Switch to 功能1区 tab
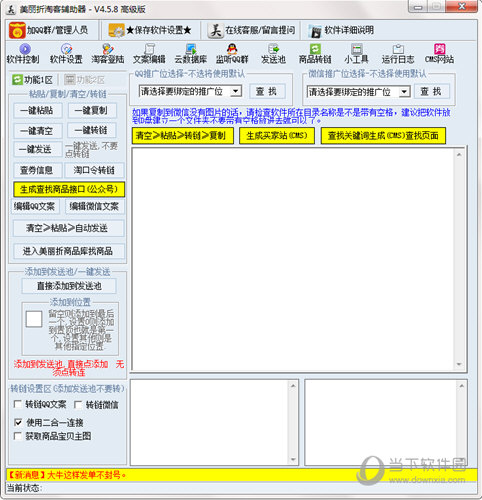The image size is (482, 500). coord(32,80)
